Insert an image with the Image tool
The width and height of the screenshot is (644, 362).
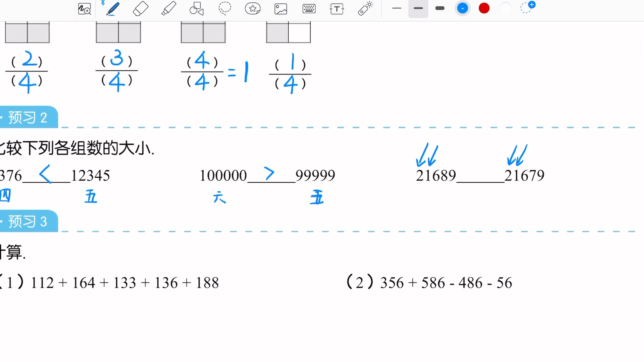click(281, 9)
